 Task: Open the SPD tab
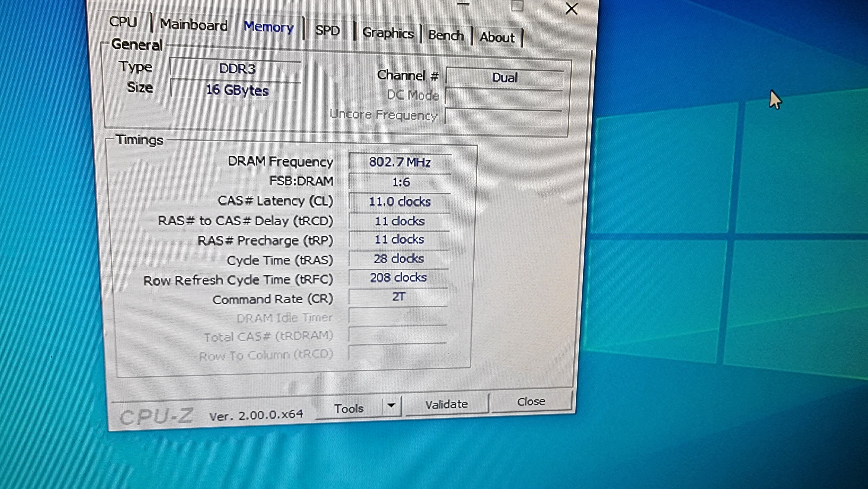click(x=327, y=31)
